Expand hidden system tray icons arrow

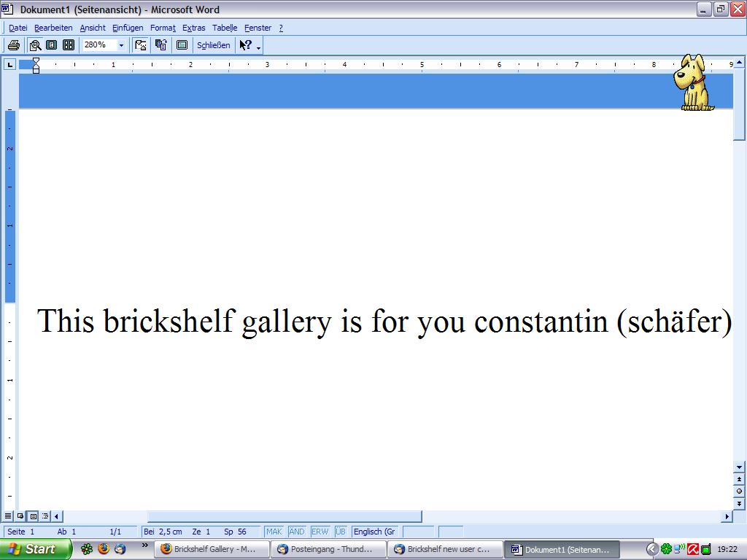tap(651, 549)
